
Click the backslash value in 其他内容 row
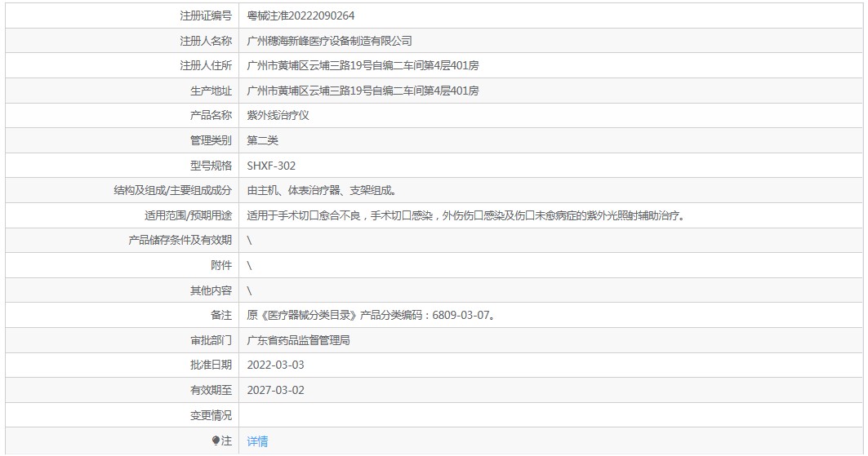[x=249, y=290]
